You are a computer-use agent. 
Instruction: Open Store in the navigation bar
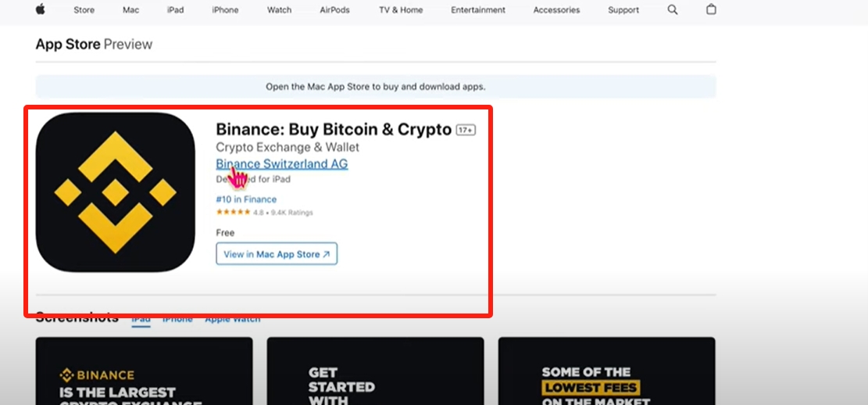click(x=84, y=10)
